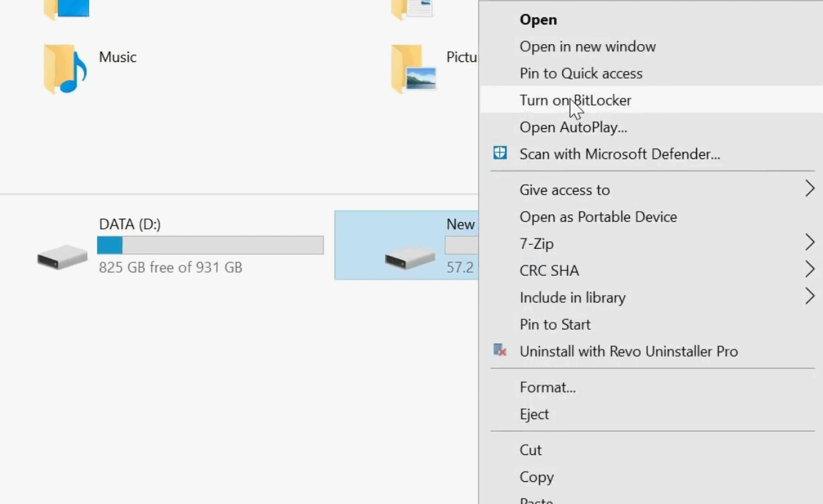Open the partially visible documents folder at top
823x504 pixels.
[412, 8]
